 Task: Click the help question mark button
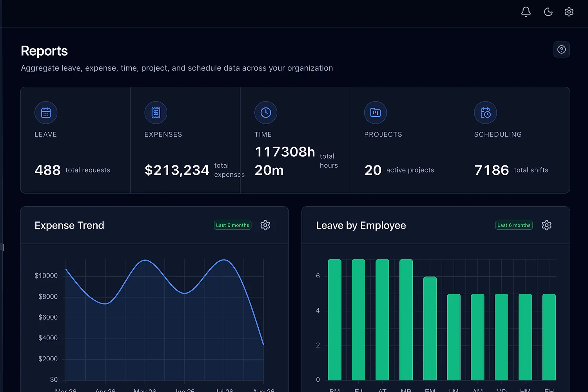561,49
